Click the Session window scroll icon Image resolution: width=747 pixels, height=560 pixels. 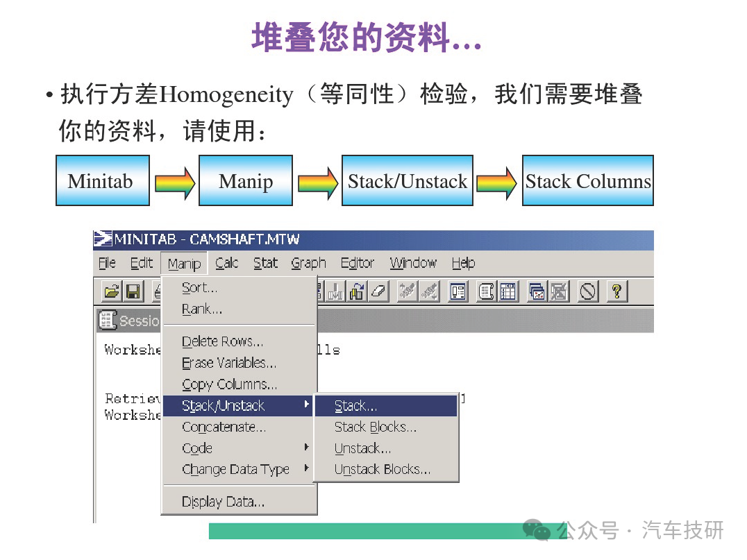[487, 291]
